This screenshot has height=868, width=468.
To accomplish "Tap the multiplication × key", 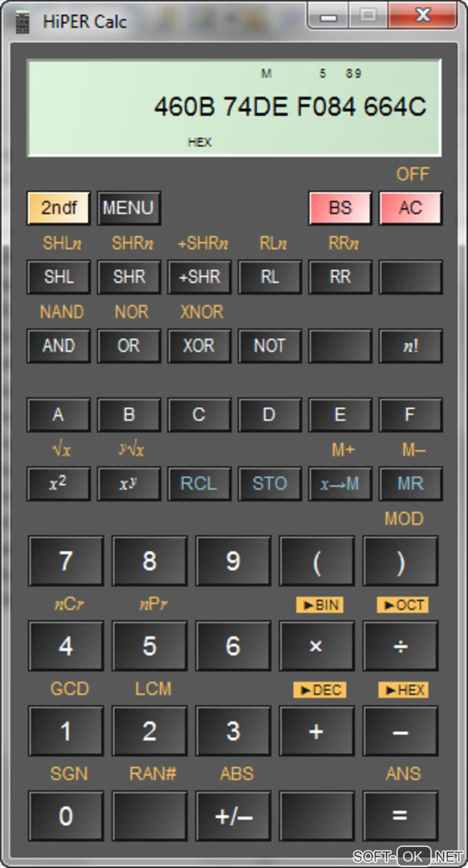I will pos(317,646).
